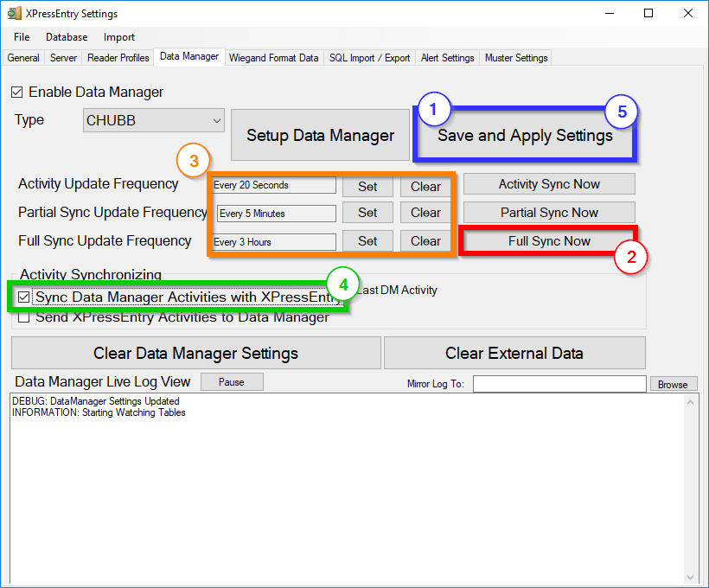Minimize the XPressEntry Settings window
Screen dimensions: 709x588
(610, 13)
